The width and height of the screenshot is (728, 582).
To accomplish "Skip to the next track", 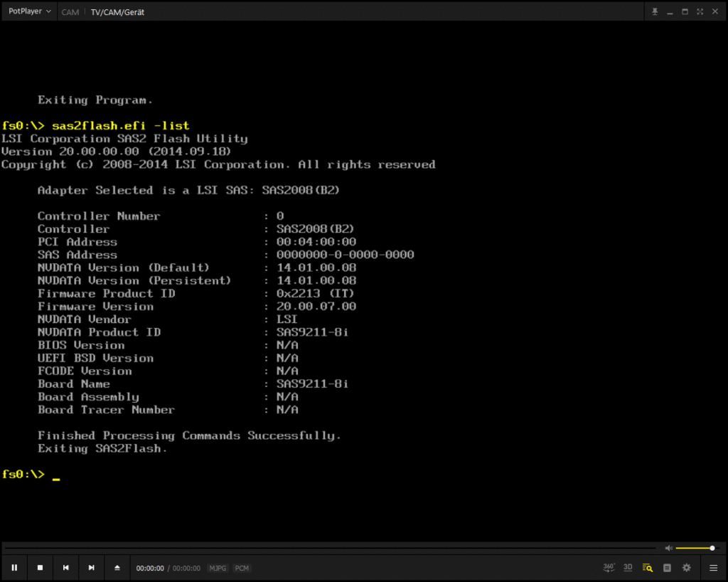I will (91, 568).
